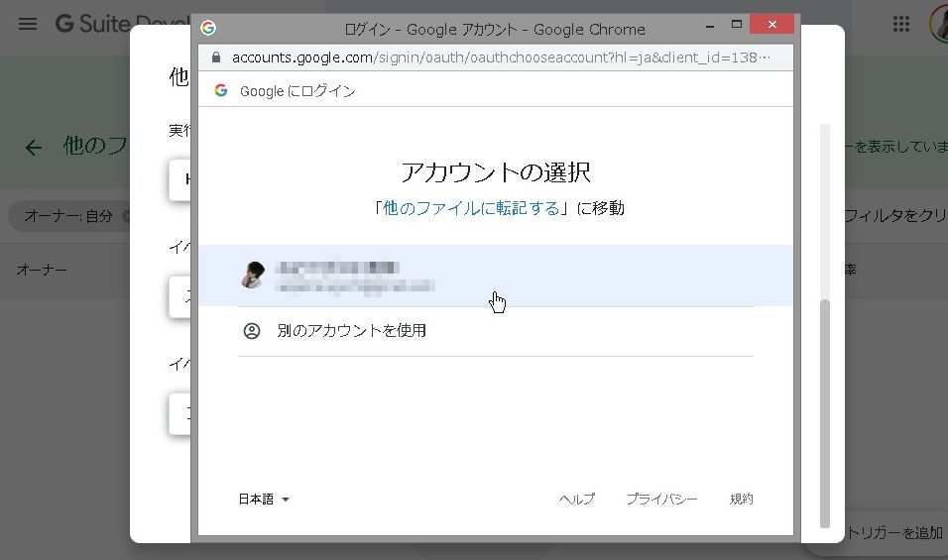Screen dimensions: 948x560
Task: Click the Google G logo beside Googleにログイン
Action: 221,90
